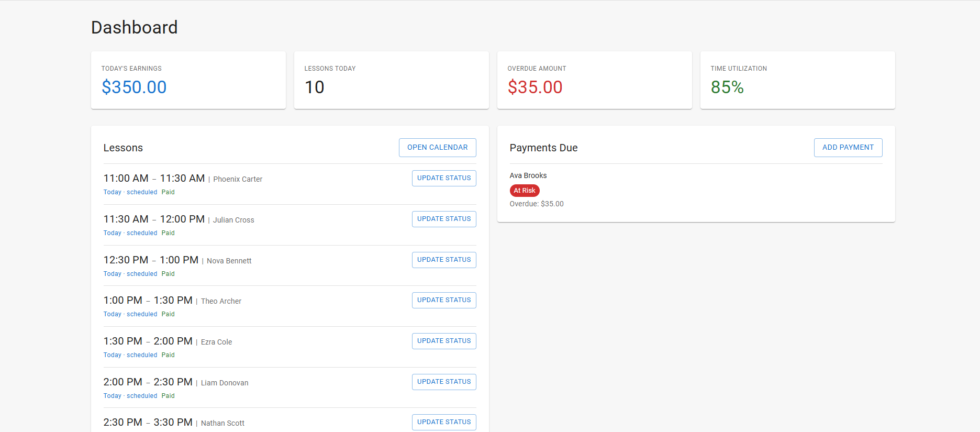The height and width of the screenshot is (432, 980).
Task: Click Today label on Ezra Cole lesson
Action: (112, 355)
